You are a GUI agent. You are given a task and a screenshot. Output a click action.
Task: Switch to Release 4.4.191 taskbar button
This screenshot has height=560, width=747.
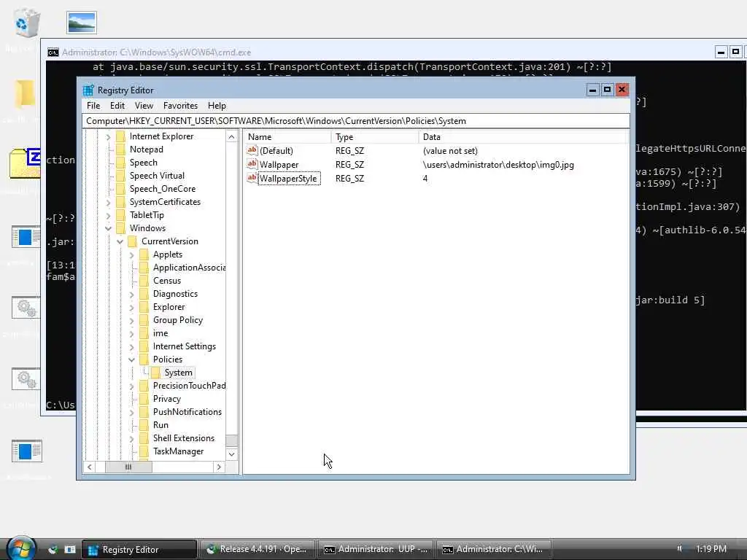click(258, 549)
